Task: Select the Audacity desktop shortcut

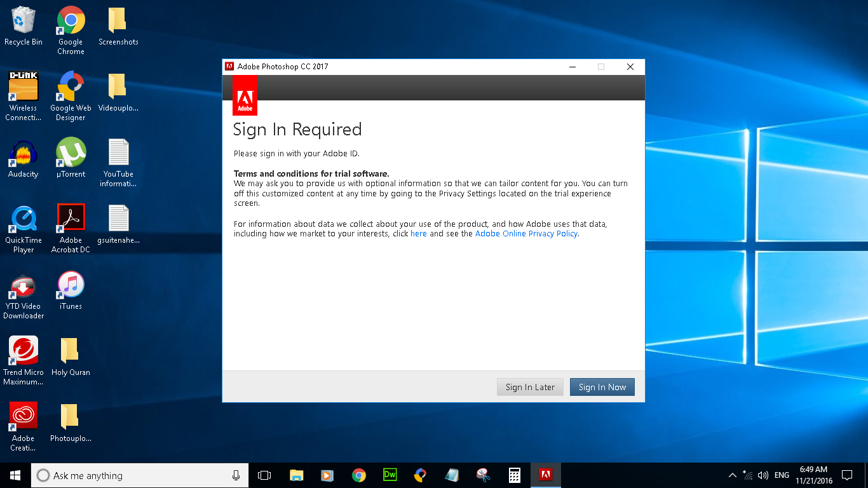Action: pos(24,158)
